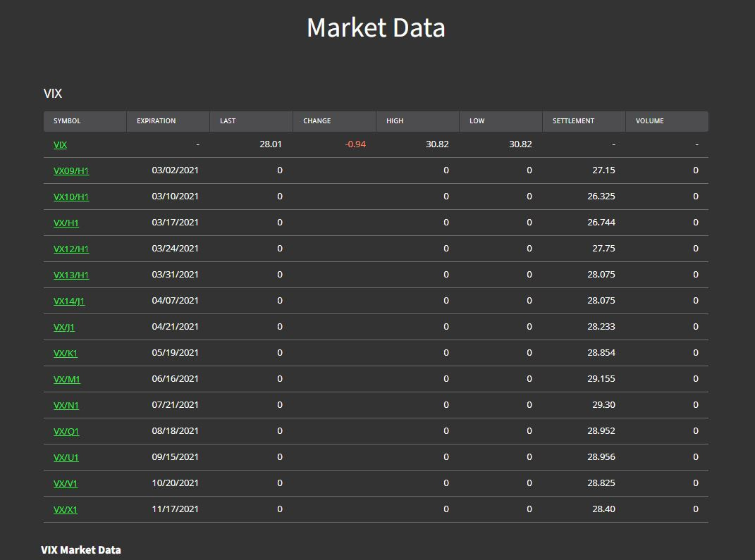Select settlement value 28.956
Image resolution: width=755 pixels, height=560 pixels.
[x=601, y=456]
